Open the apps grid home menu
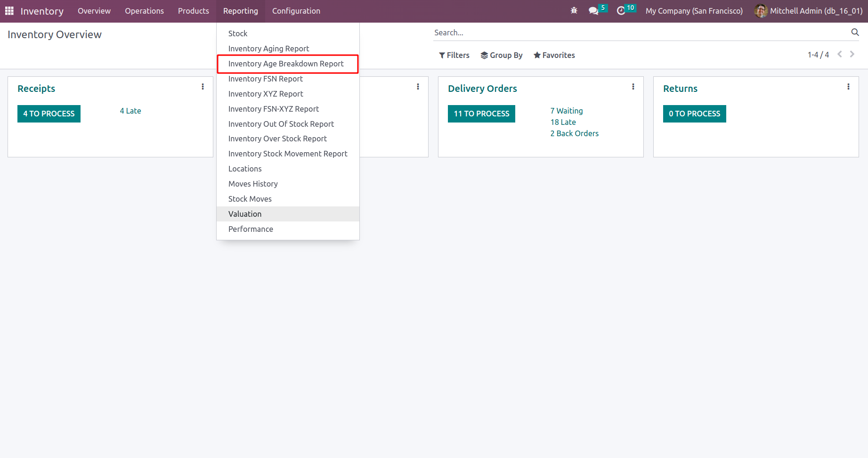868x458 pixels. click(x=9, y=11)
